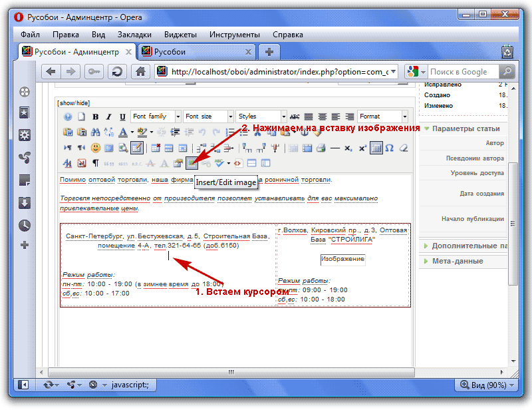Image resolution: width=532 pixels, height=410 pixels.
Task: Click the insert horizontal rule icon
Action: click(x=336, y=147)
